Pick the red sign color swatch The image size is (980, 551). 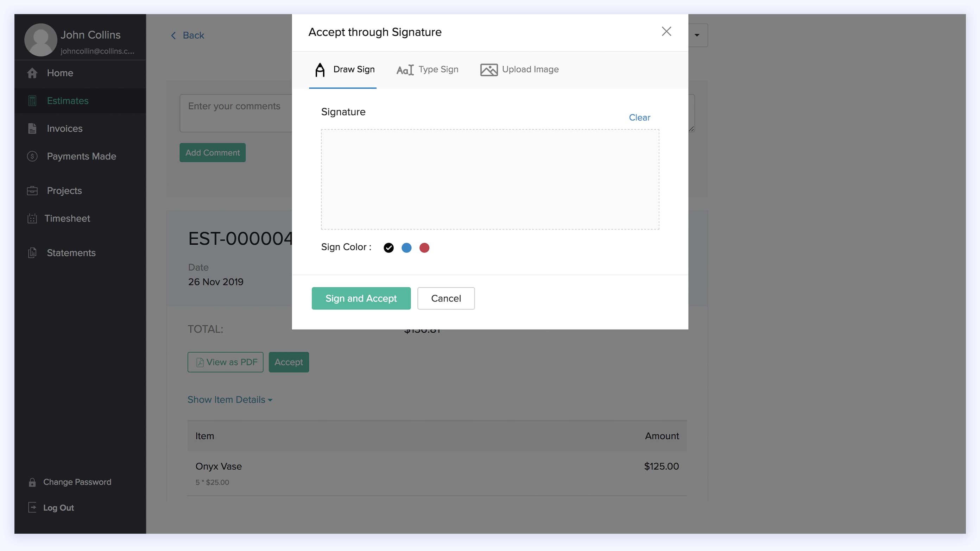(425, 248)
